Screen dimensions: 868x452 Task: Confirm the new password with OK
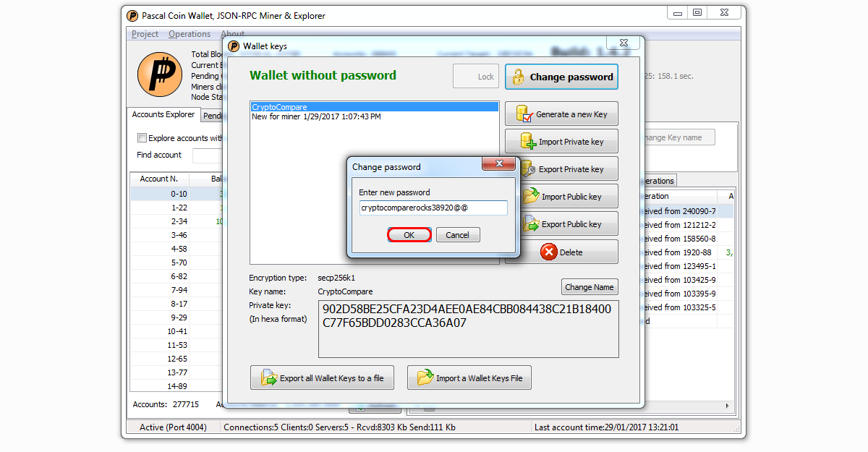(x=409, y=235)
